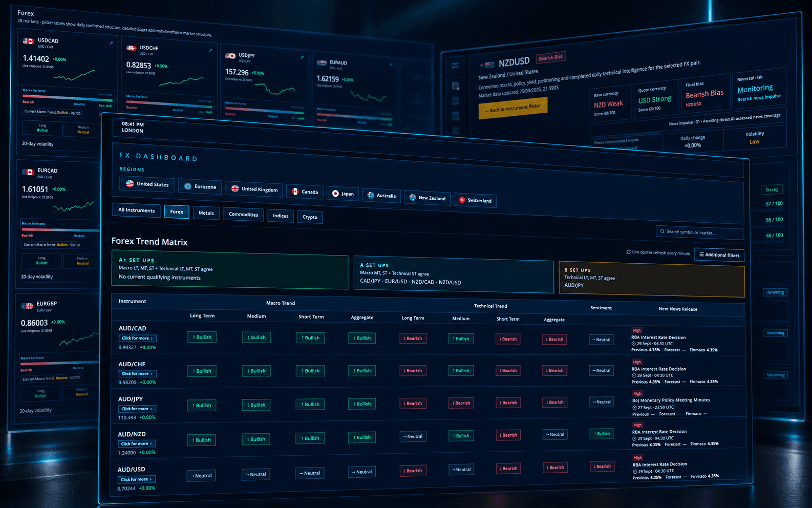Click the AUD/NZD Sentiment Bullish badge

(602, 434)
